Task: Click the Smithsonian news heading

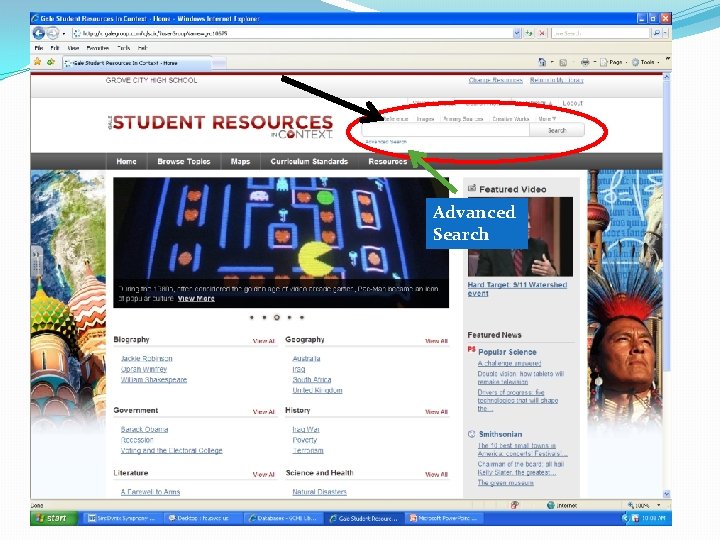Action: 501,434
